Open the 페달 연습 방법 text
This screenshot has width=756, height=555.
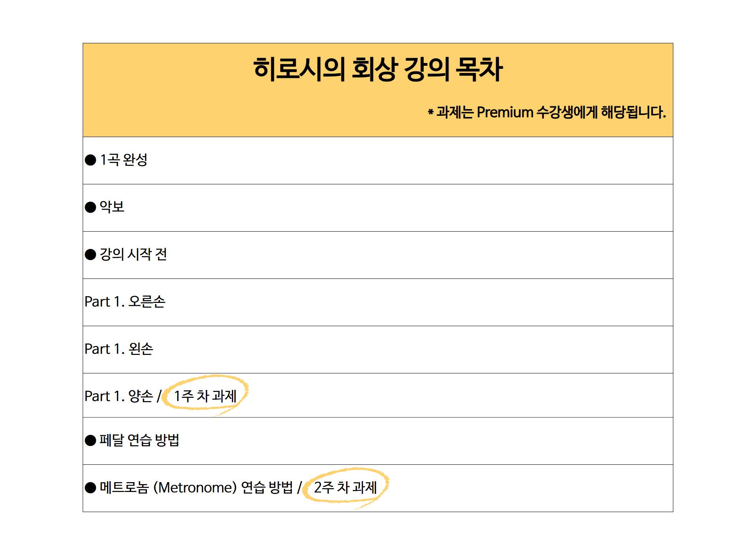coord(139,440)
